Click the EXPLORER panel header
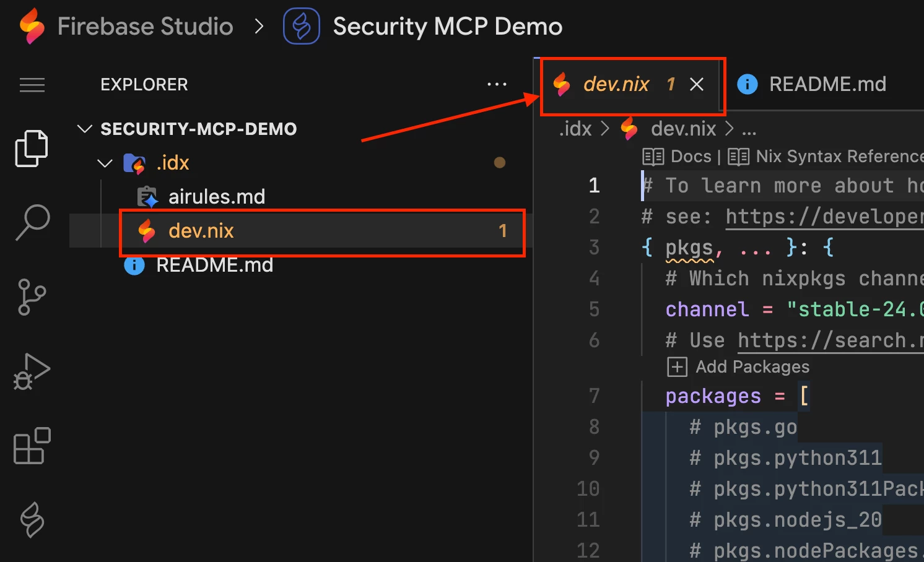The height and width of the screenshot is (562, 924). pos(144,85)
